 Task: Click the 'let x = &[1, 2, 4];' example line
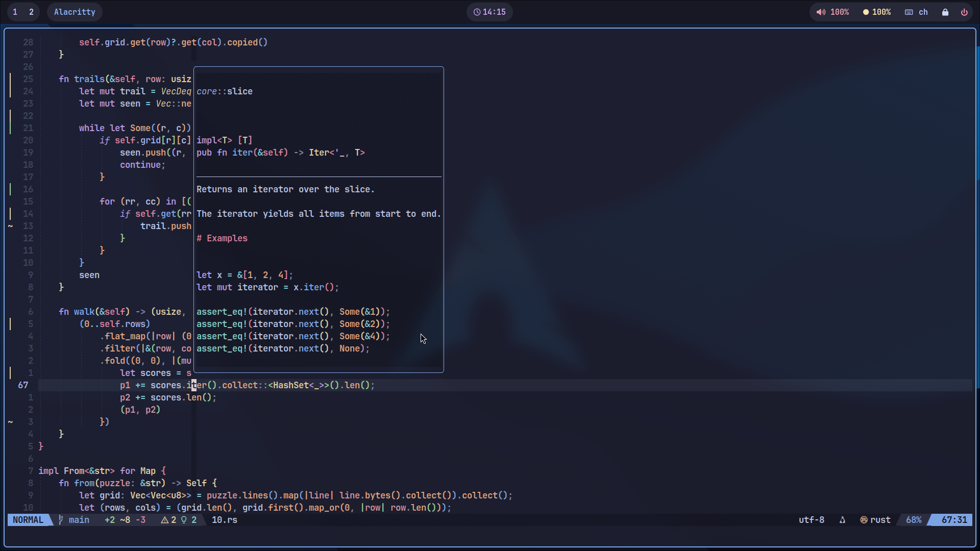click(x=245, y=275)
